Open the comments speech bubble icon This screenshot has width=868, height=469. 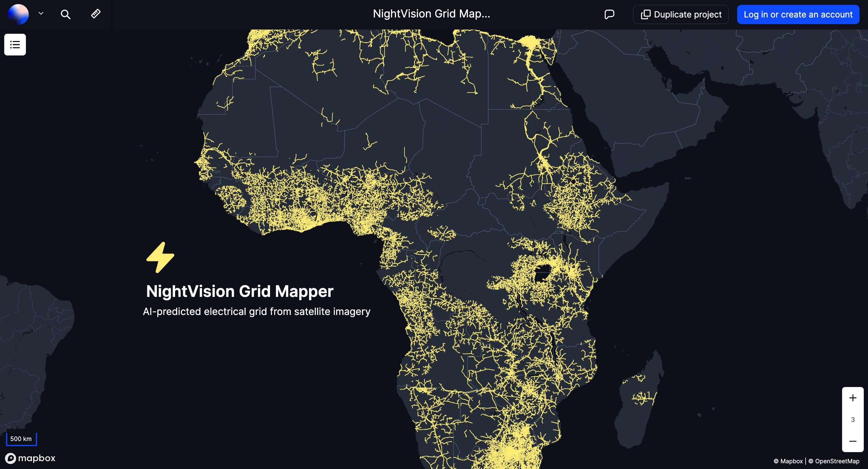click(x=609, y=14)
